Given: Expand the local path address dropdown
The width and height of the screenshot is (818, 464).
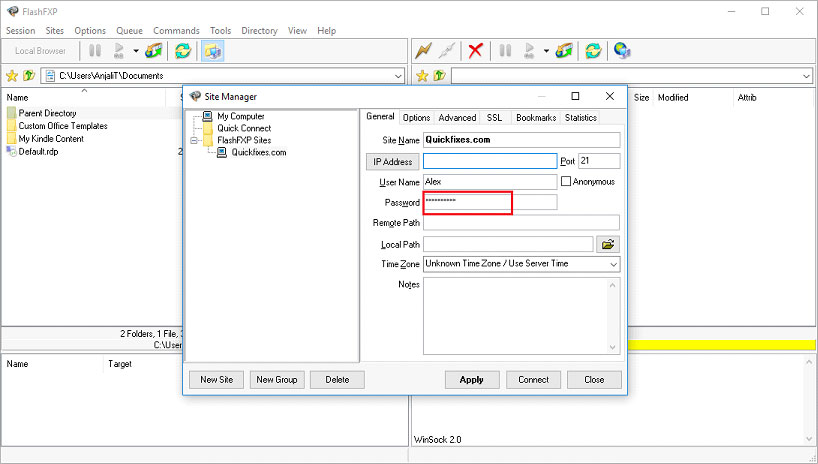Looking at the screenshot, I should click(x=399, y=76).
